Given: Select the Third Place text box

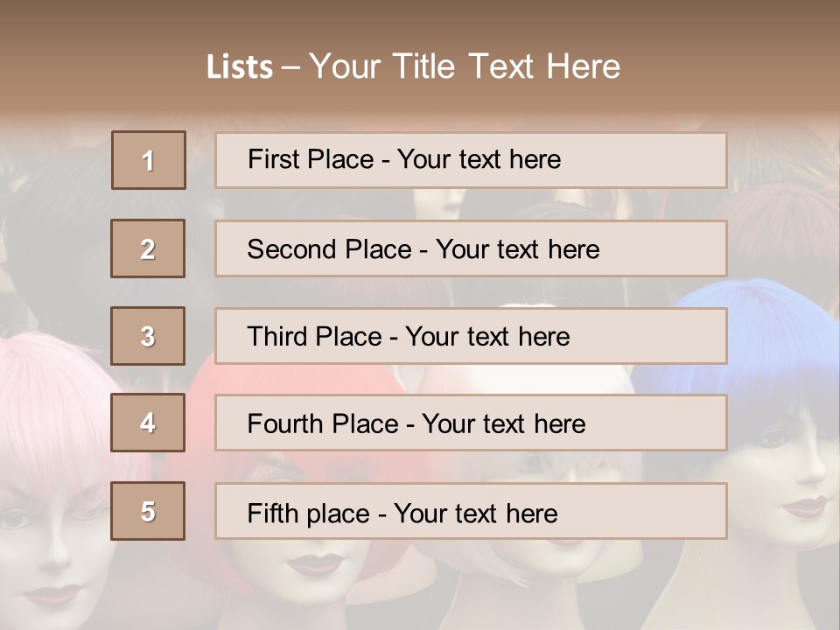Looking at the screenshot, I should click(x=471, y=336).
